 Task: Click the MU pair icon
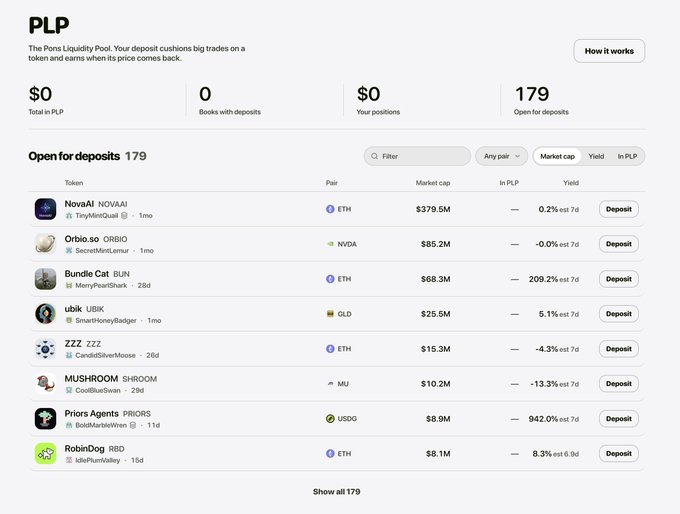[330, 384]
